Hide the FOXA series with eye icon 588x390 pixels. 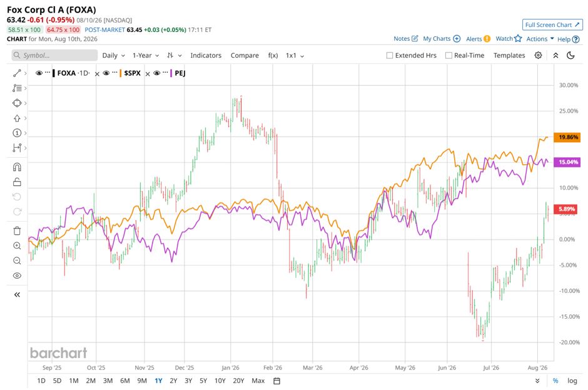(39, 73)
